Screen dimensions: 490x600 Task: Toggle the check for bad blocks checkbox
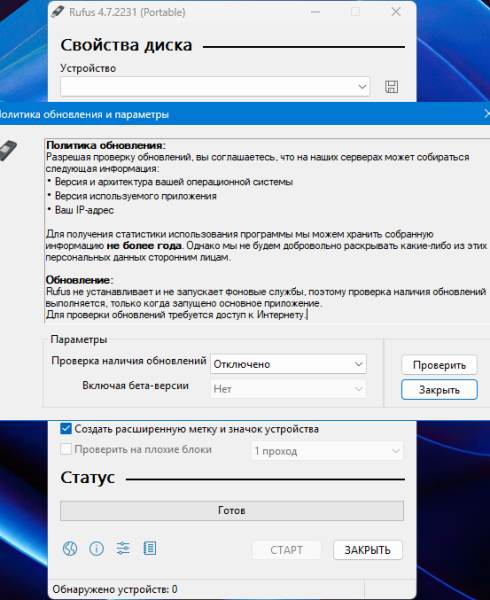click(x=66, y=449)
